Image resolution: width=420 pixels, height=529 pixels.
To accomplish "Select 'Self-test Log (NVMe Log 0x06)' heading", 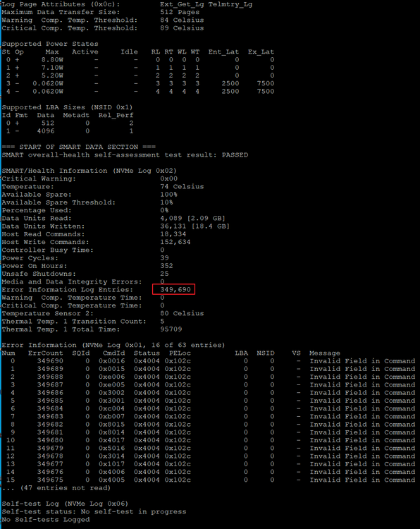I will coord(65,504).
